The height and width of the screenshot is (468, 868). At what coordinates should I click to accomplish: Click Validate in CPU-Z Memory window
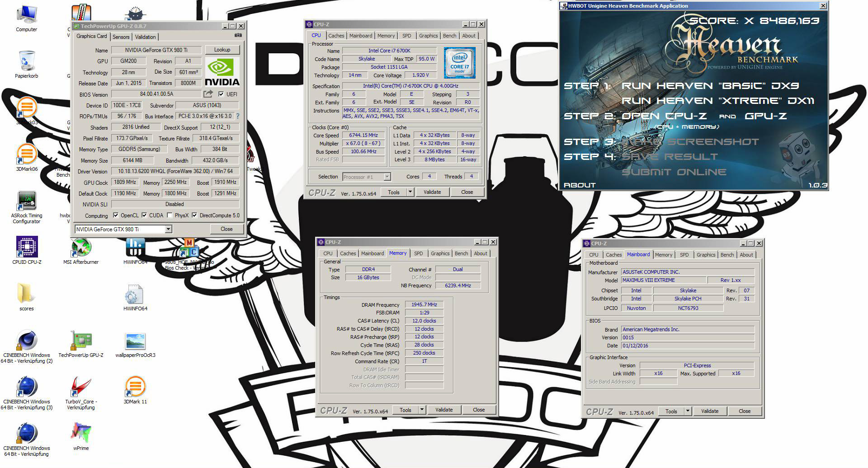click(444, 410)
